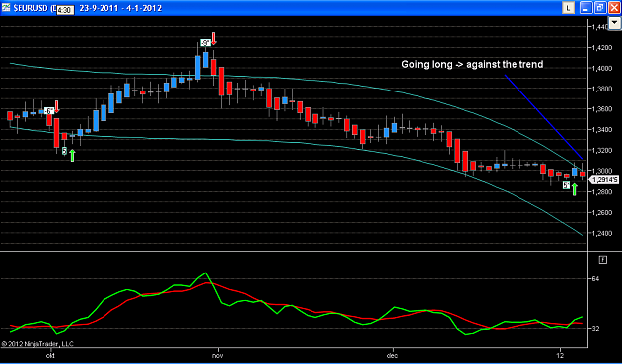Close the $EURUSD chart window
Viewport: 622px width, 364px height.
pyautogui.click(x=613, y=8)
